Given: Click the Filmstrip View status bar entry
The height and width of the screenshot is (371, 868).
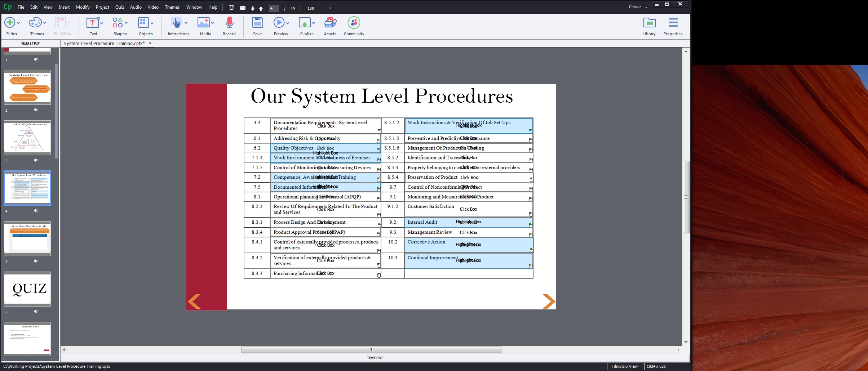Looking at the screenshot, I should click(x=625, y=366).
